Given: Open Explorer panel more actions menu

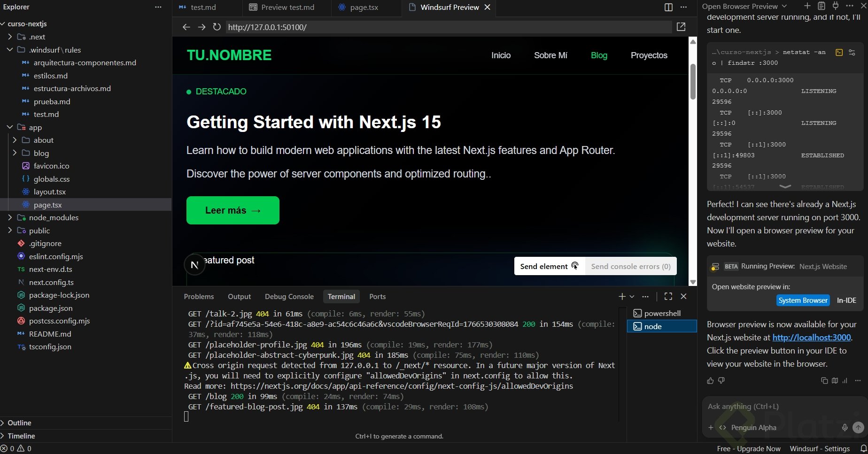Looking at the screenshot, I should [x=158, y=7].
